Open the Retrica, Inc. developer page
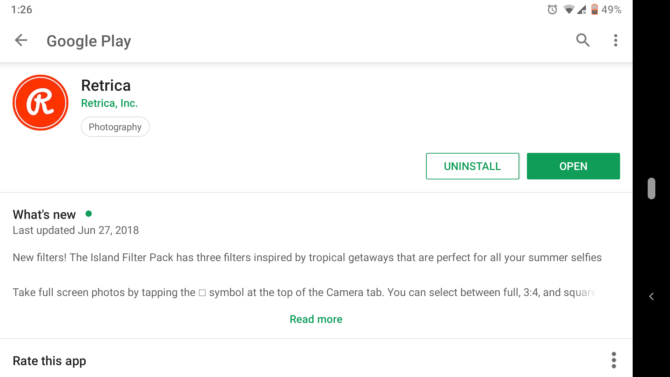 (109, 103)
